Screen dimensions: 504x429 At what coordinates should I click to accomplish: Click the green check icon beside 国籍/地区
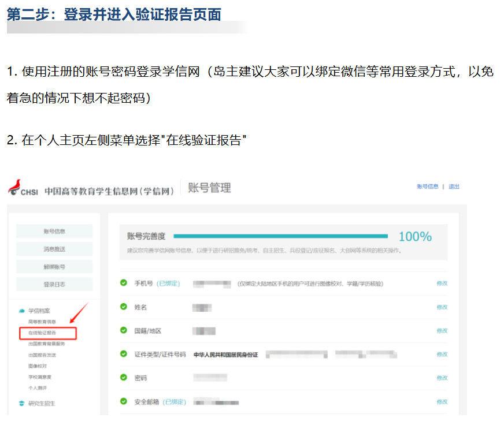click(x=123, y=330)
